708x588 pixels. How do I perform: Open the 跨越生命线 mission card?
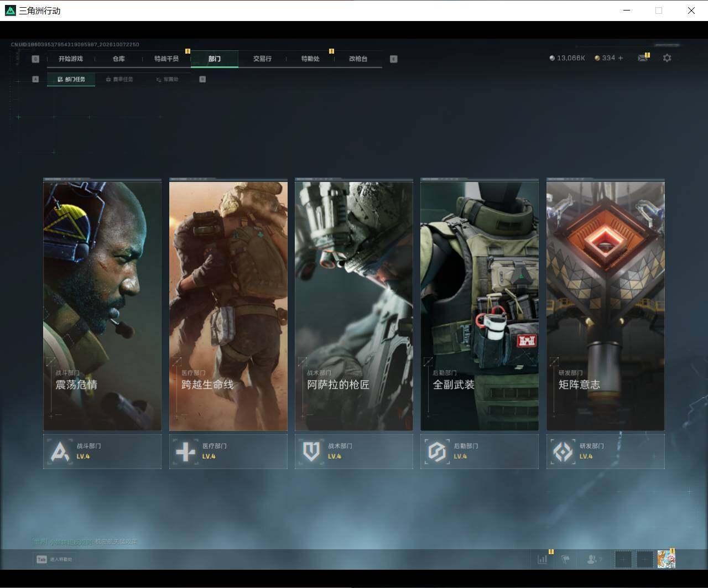(x=228, y=305)
